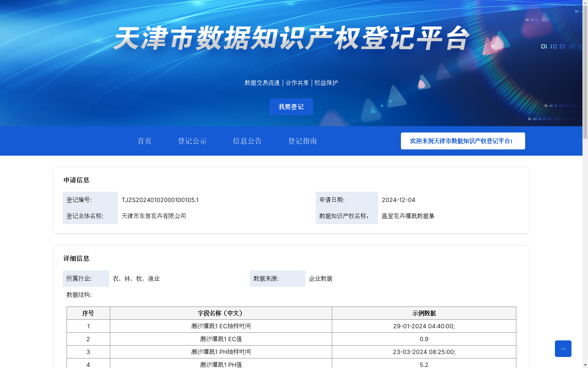Click the 字段名称（中文） column header
This screenshot has height=368, width=588.
pos(221,313)
